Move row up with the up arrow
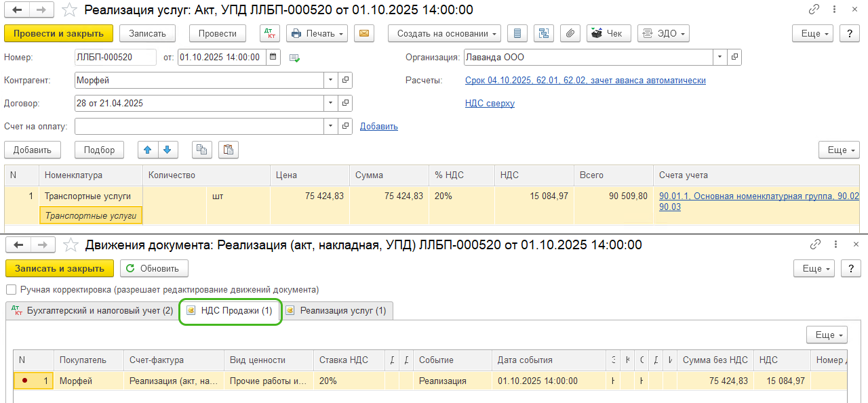 click(x=147, y=150)
